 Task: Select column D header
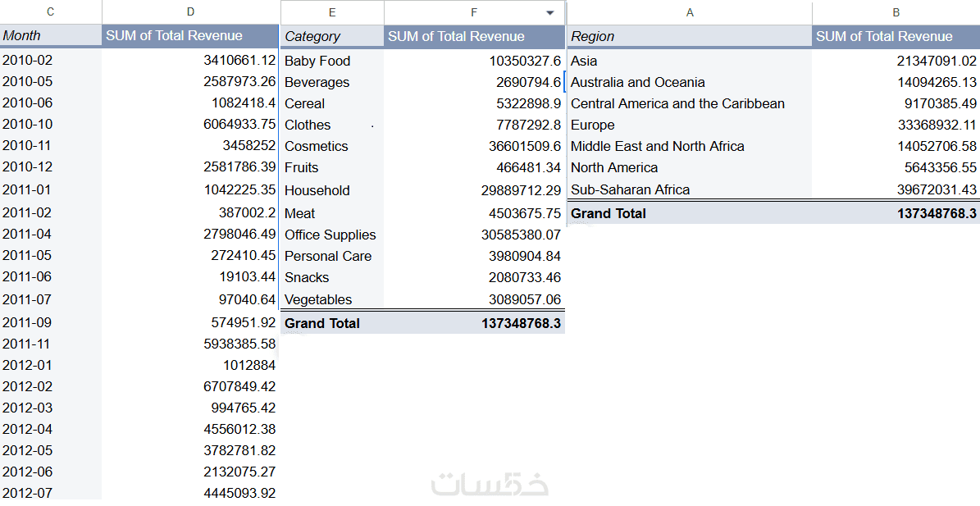tap(190, 11)
